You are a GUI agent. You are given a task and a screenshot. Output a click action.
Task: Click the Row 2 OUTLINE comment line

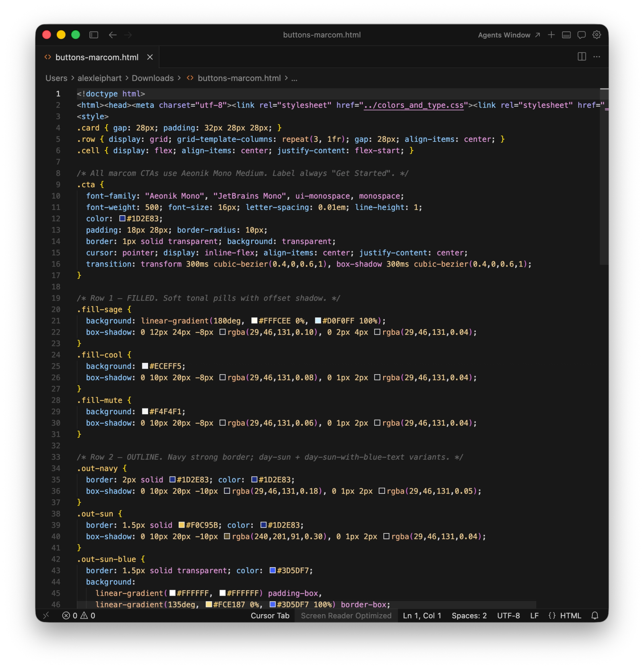270,457
